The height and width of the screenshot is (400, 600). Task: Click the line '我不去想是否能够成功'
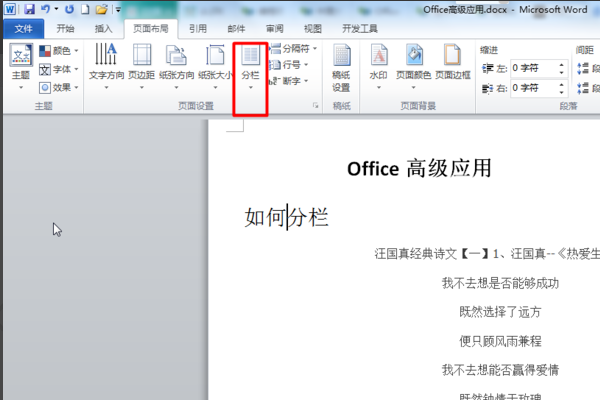coord(500,283)
